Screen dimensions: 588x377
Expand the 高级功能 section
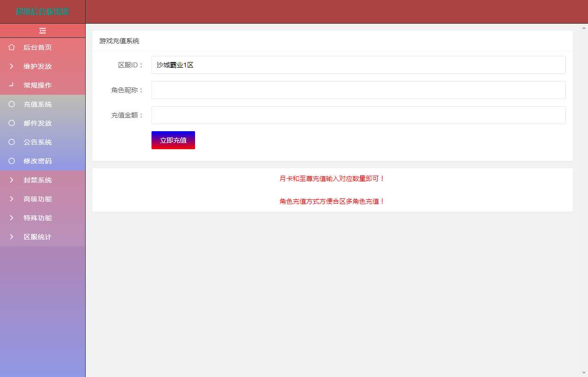11,199
